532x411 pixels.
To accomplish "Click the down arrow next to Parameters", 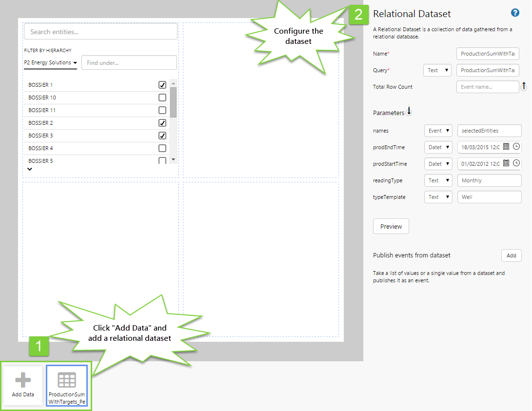I will click(x=409, y=112).
